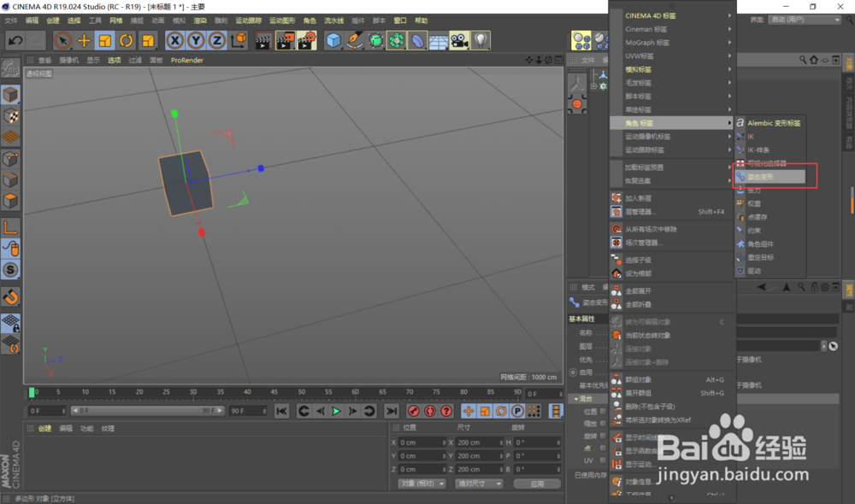Select the texture mode checker cube icon
The height and width of the screenshot is (504, 855).
(x=10, y=116)
